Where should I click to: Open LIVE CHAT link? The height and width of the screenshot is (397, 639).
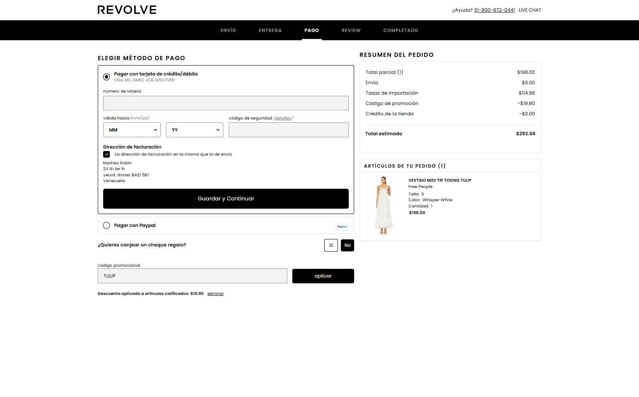pos(530,10)
